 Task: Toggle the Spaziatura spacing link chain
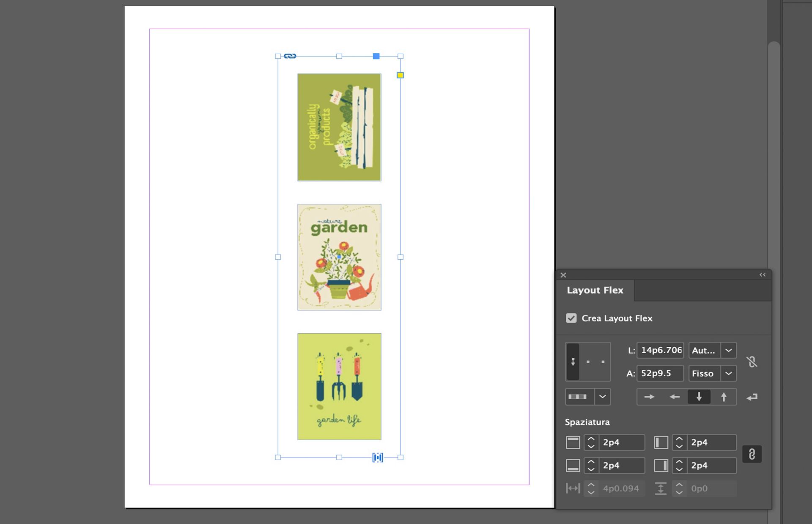(x=752, y=454)
